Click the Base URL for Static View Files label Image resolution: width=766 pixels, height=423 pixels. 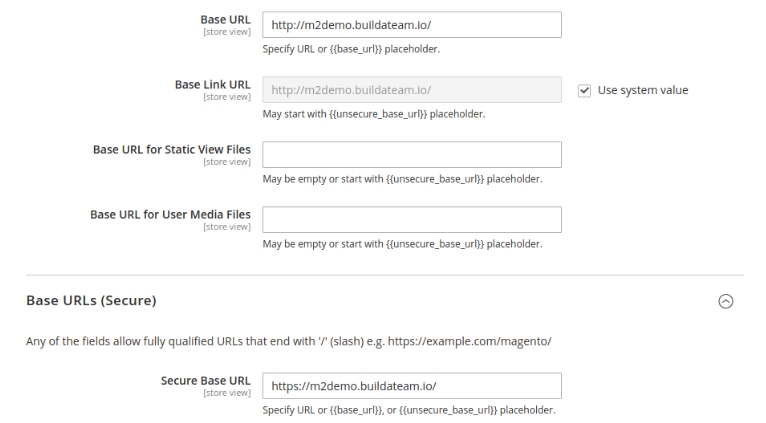click(171, 149)
